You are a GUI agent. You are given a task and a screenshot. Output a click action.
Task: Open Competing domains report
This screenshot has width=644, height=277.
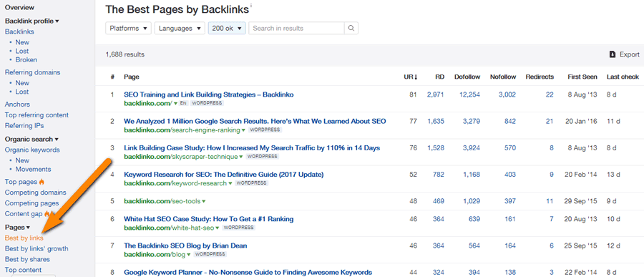point(35,193)
